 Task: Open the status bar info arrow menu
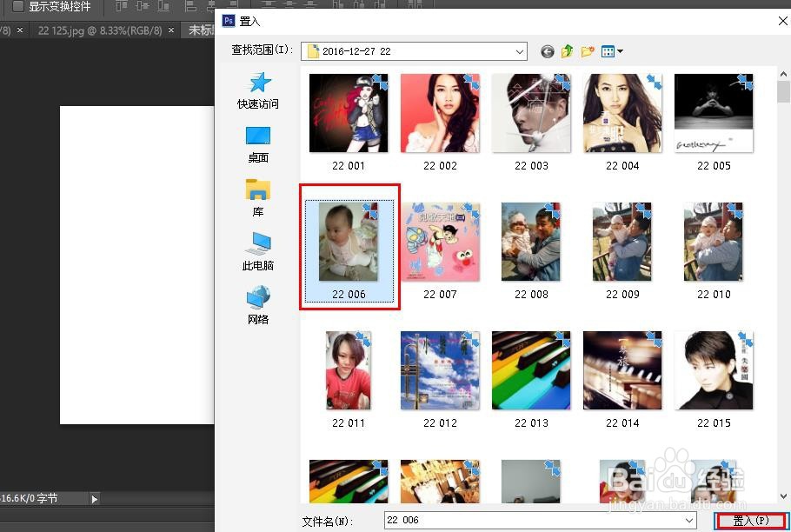pyautogui.click(x=95, y=499)
